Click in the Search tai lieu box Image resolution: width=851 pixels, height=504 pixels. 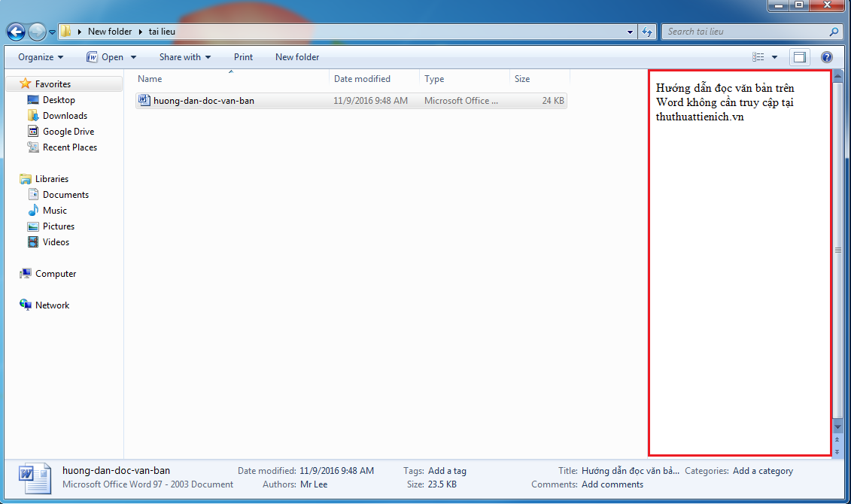click(x=745, y=32)
